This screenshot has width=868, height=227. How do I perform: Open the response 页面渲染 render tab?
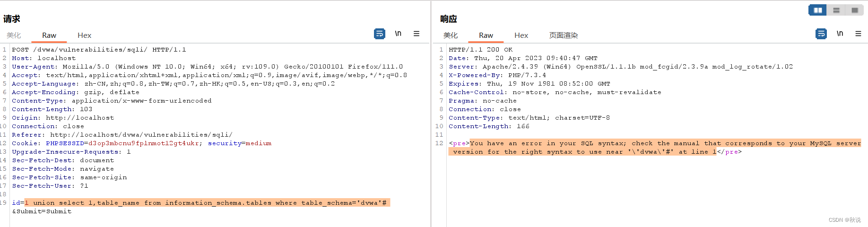pyautogui.click(x=564, y=35)
